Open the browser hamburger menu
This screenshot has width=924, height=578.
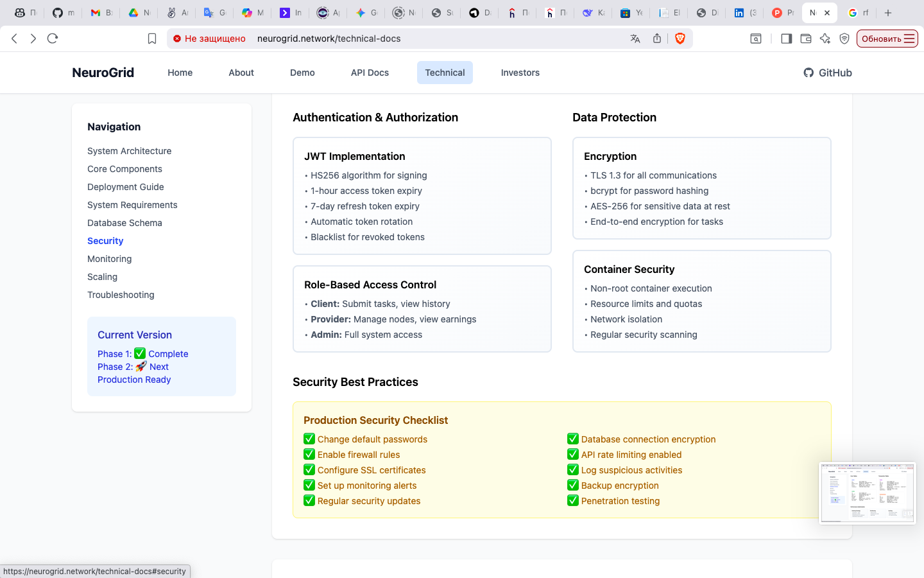click(x=911, y=38)
